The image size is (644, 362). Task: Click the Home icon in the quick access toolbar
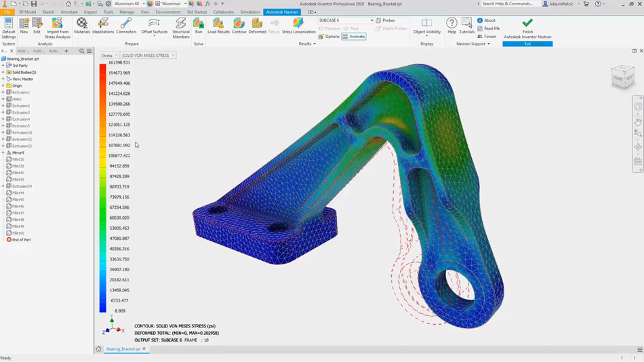coord(68,3)
